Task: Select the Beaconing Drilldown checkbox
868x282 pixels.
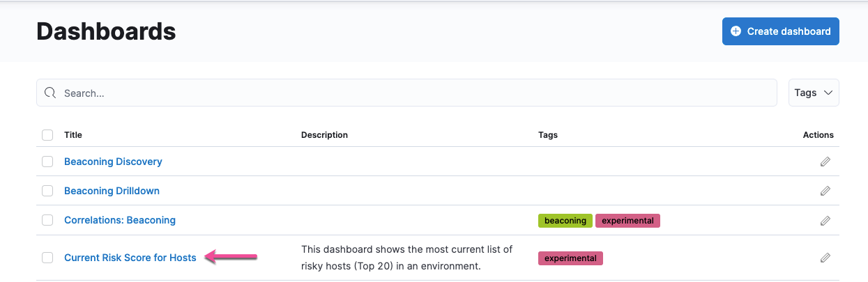Action: click(x=47, y=191)
